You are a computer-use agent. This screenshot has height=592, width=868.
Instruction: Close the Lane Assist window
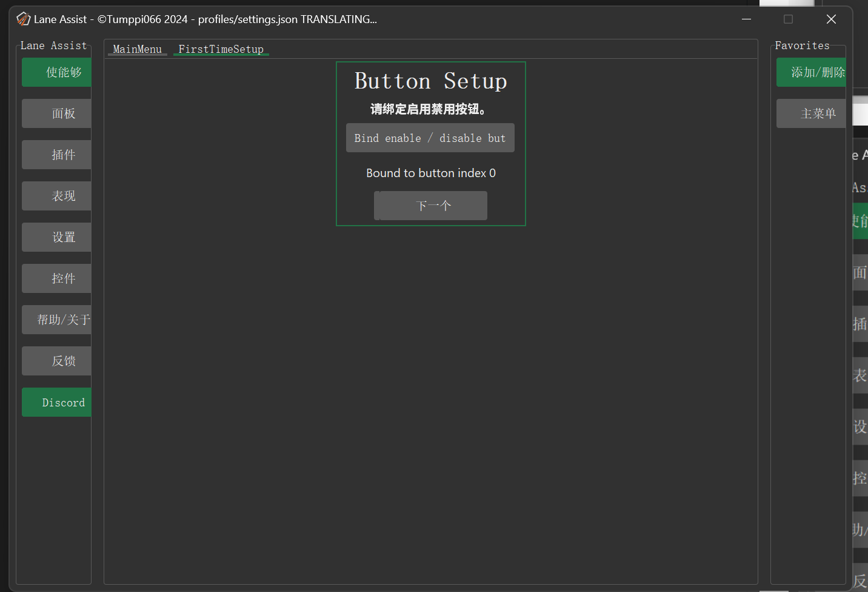[x=831, y=19]
